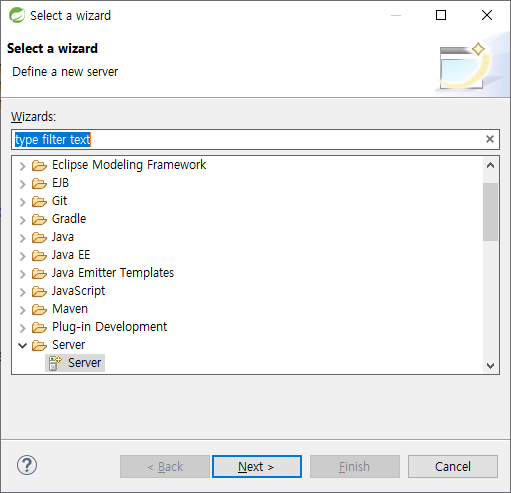Expand the EJB tree node
This screenshot has height=493, width=511.
pos(22,184)
